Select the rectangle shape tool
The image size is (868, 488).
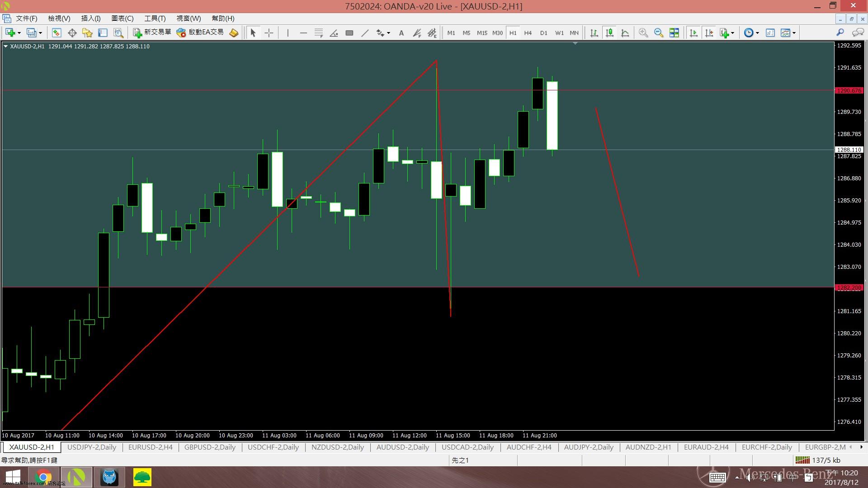click(349, 33)
